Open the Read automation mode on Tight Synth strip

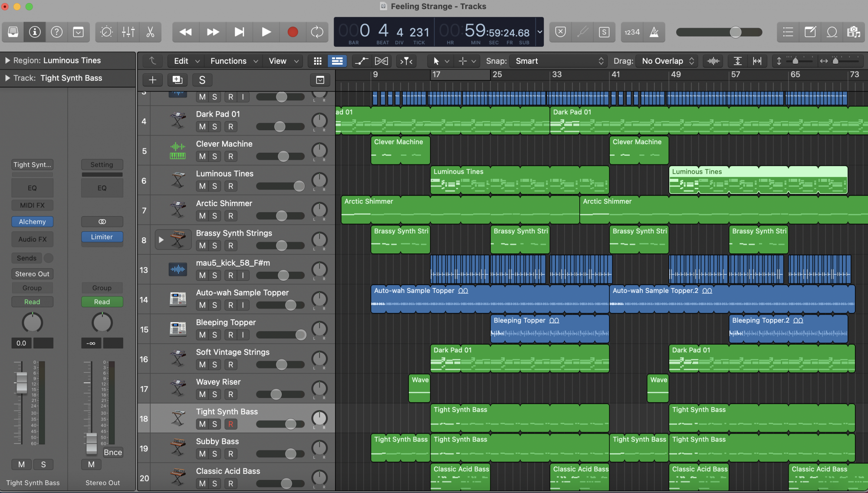pyautogui.click(x=32, y=302)
